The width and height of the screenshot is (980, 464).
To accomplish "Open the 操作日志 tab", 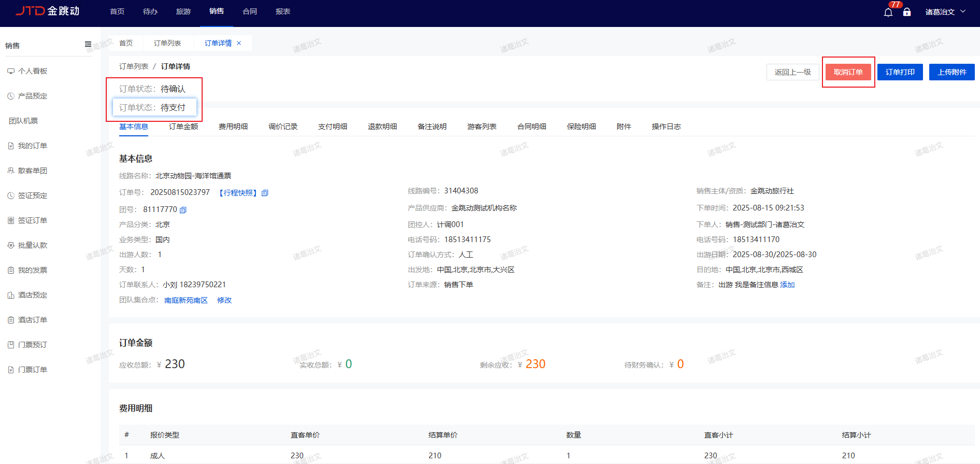I will (666, 126).
